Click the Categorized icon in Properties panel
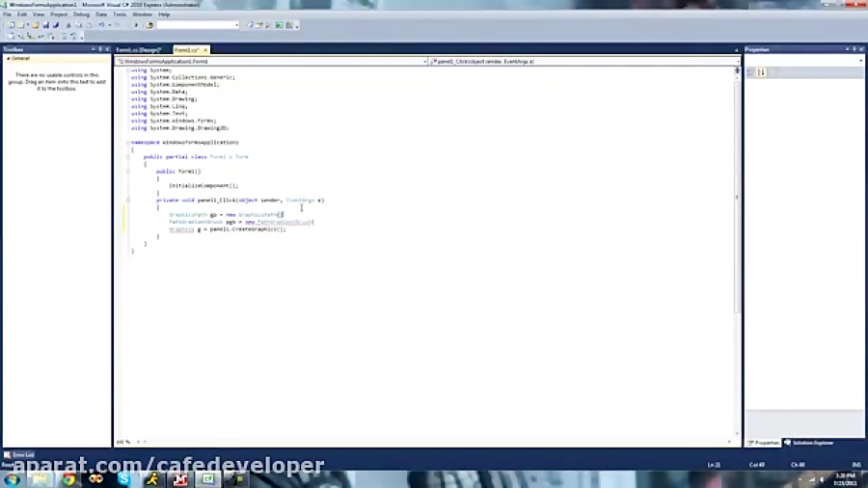The height and width of the screenshot is (488, 868). pyautogui.click(x=751, y=72)
